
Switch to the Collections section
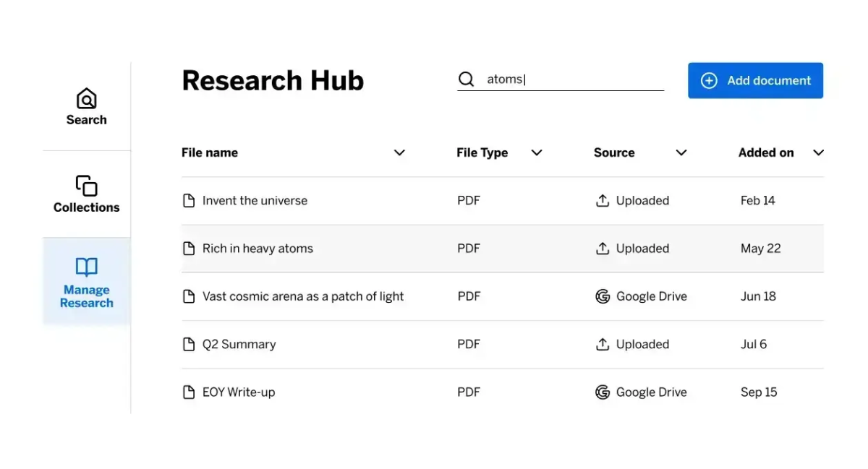pyautogui.click(x=86, y=196)
